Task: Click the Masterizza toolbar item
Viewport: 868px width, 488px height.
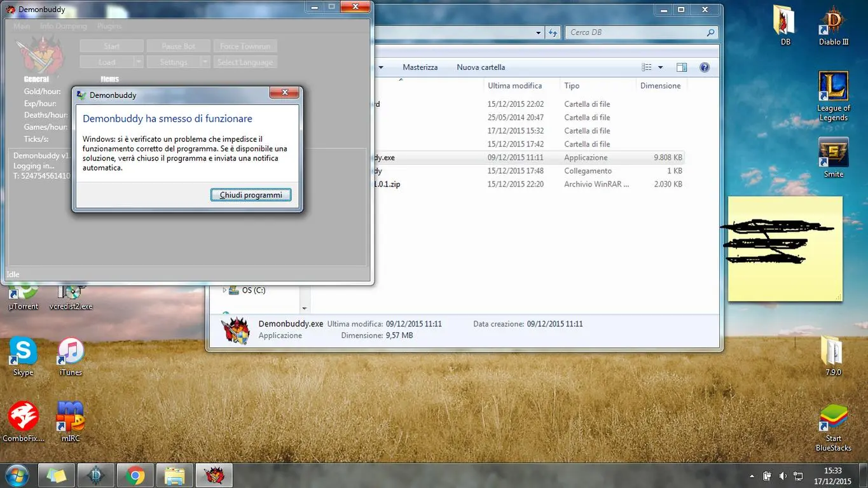Action: [420, 67]
